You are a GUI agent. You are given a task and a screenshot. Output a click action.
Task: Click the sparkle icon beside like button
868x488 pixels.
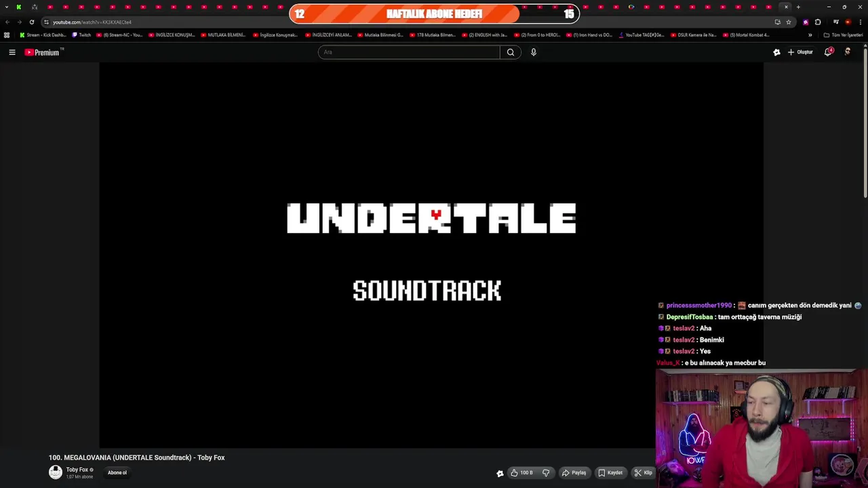tap(500, 474)
